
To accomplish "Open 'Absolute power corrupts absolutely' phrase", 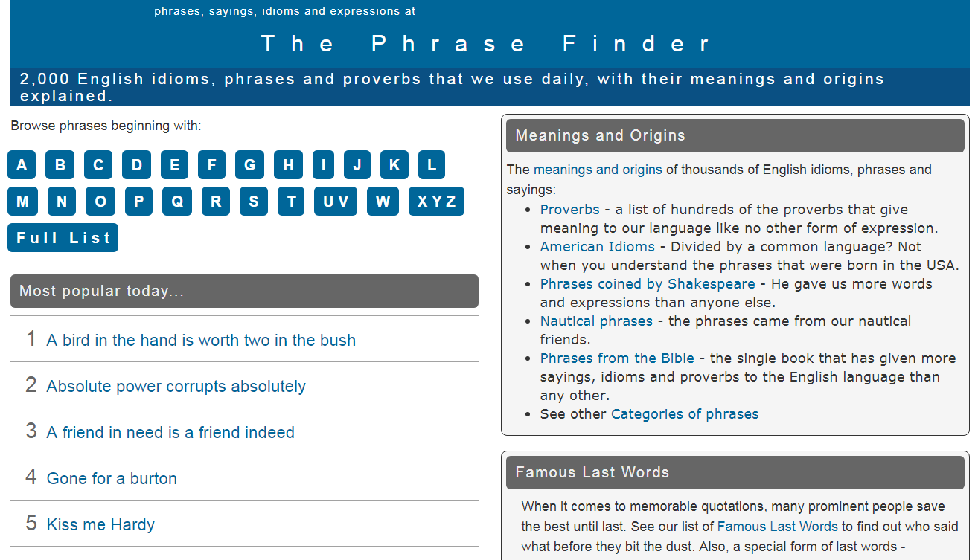I will point(176,386).
